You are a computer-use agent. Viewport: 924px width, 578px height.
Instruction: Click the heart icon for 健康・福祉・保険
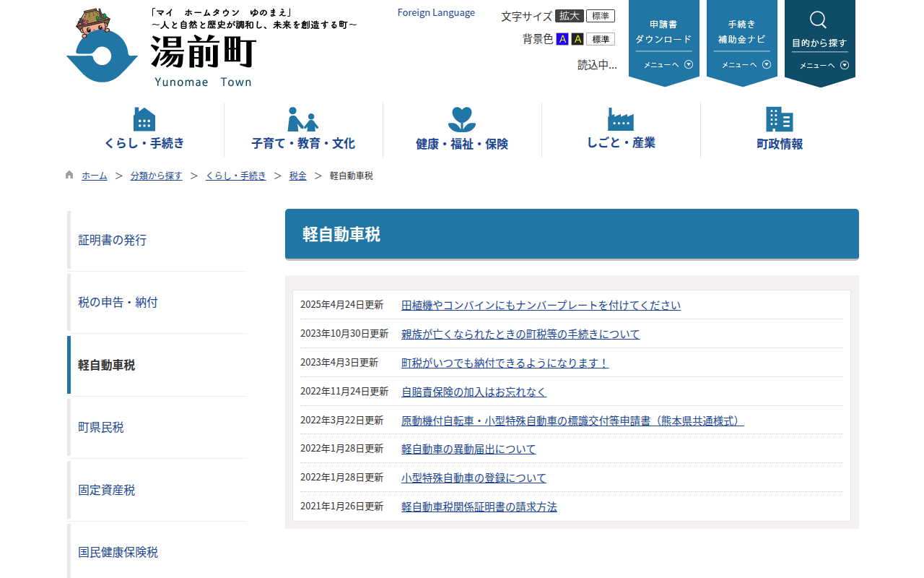coord(461,116)
